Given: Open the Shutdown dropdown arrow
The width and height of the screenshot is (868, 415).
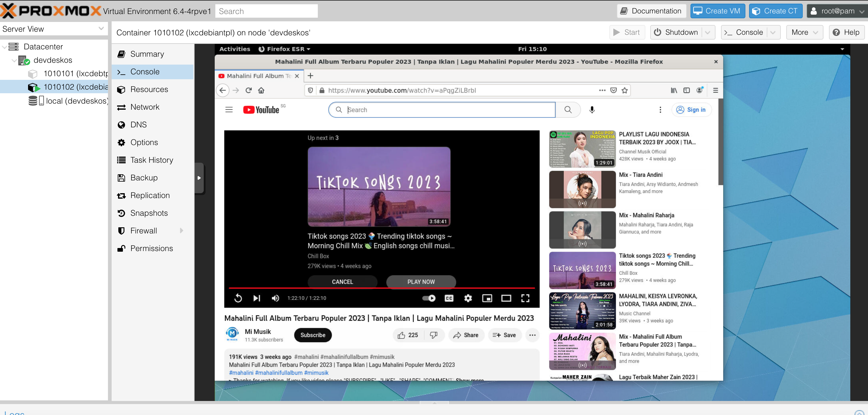Looking at the screenshot, I should pyautogui.click(x=708, y=32).
